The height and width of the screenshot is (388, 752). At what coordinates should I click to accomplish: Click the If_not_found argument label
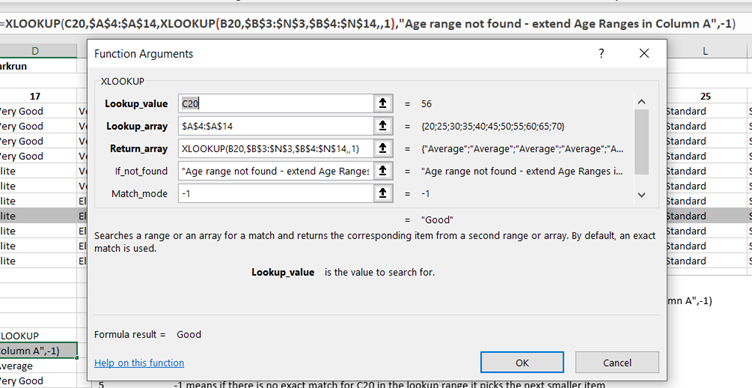click(141, 171)
